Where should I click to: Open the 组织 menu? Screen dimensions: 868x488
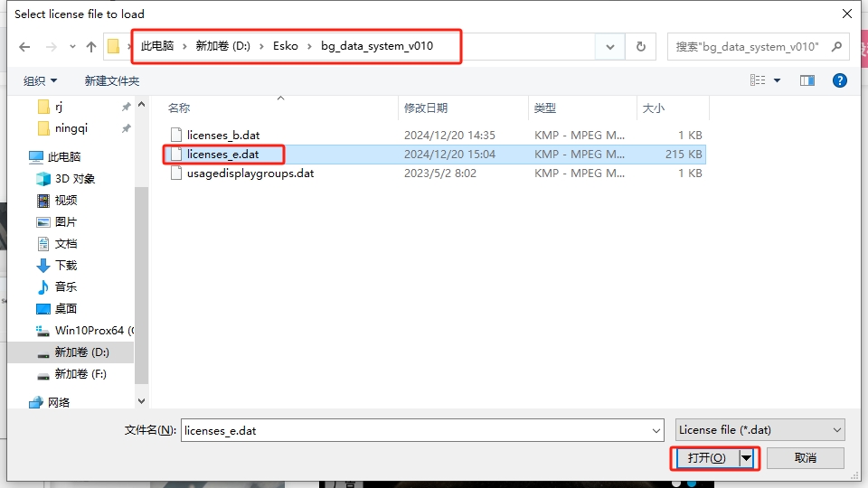coord(40,80)
